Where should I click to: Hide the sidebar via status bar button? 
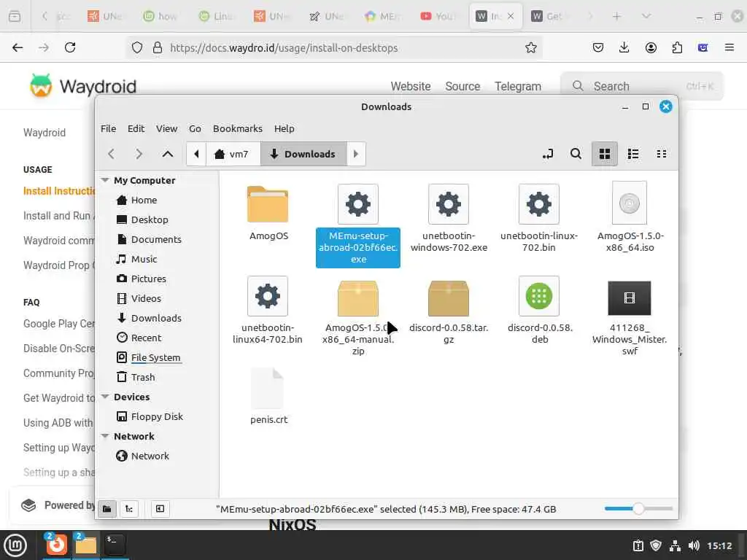pyautogui.click(x=160, y=509)
